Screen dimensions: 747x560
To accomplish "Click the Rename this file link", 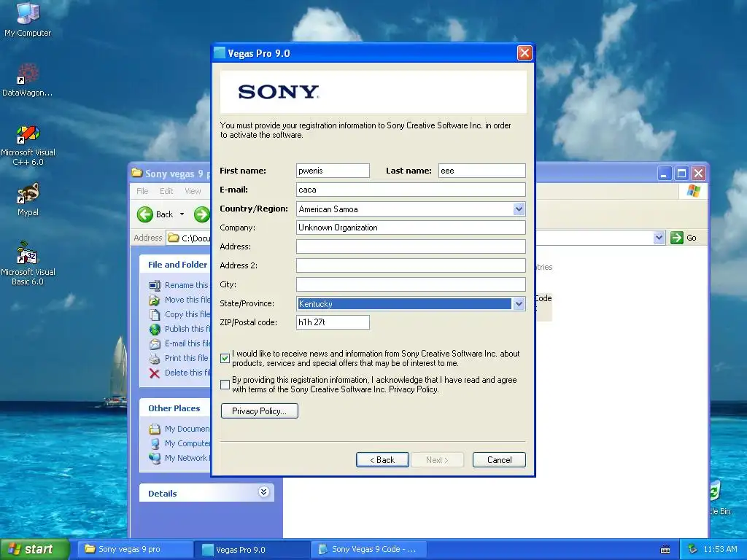I will [187, 285].
